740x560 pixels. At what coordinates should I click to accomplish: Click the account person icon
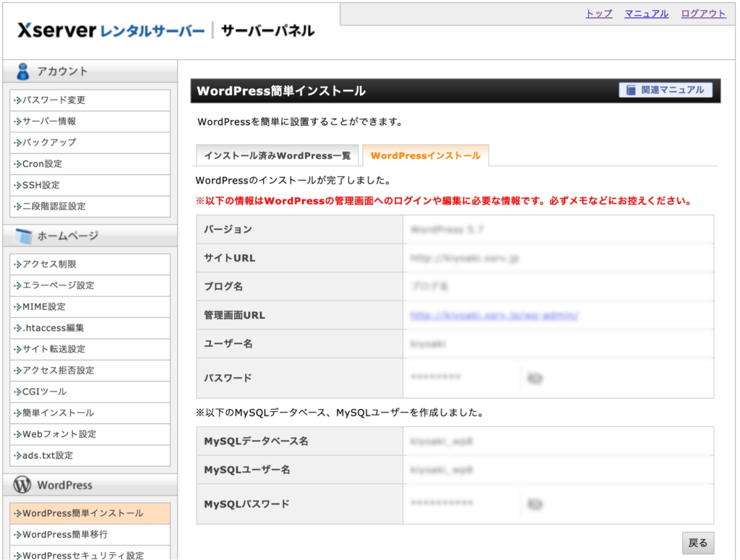pos(22,72)
